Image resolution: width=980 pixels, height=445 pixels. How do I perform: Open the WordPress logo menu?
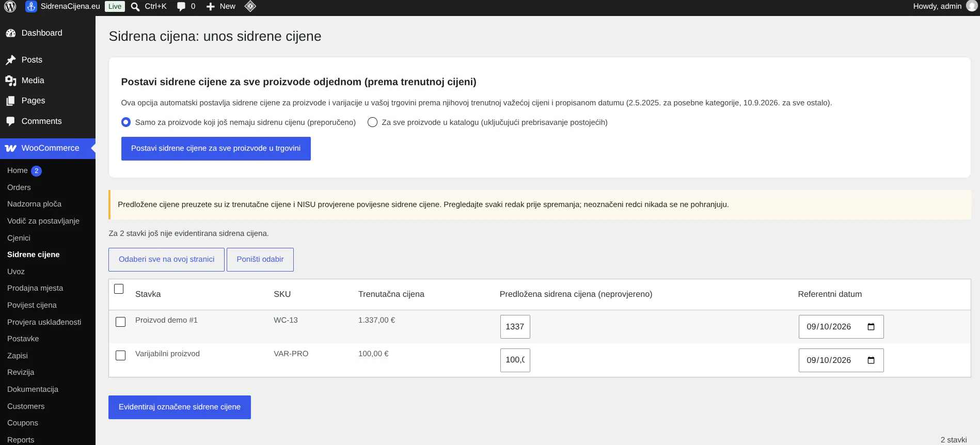pyautogui.click(x=10, y=7)
